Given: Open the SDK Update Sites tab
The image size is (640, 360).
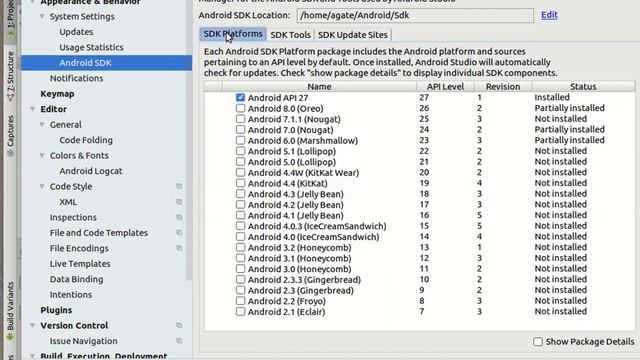Looking at the screenshot, I should (x=353, y=35).
